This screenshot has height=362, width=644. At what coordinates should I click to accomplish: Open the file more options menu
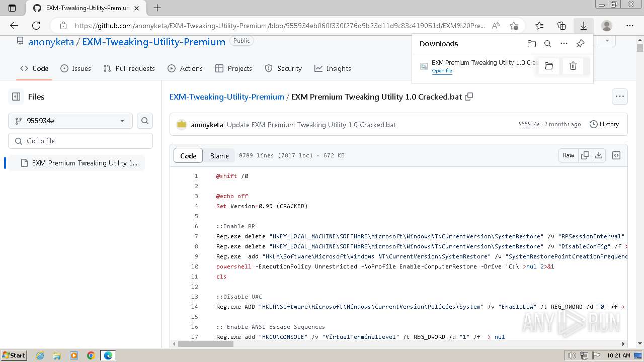tap(619, 97)
